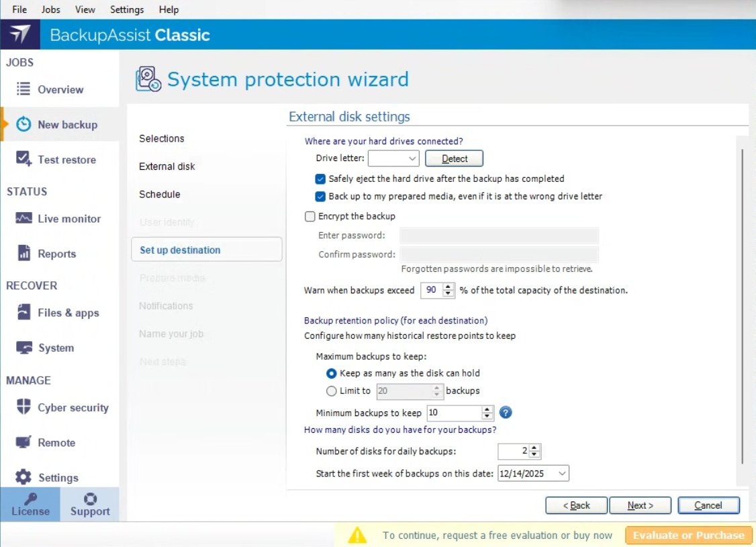Click the Minimum backups to keep field
The width and height of the screenshot is (756, 547).
(x=453, y=413)
